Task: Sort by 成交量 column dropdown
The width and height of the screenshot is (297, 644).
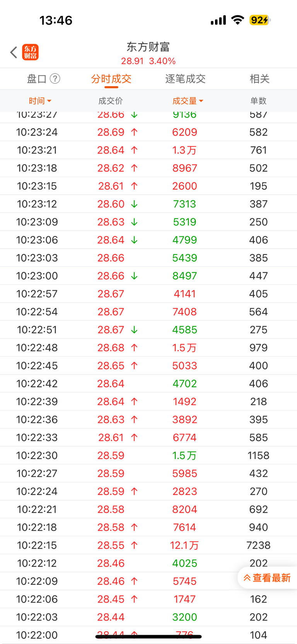Action: click(188, 101)
